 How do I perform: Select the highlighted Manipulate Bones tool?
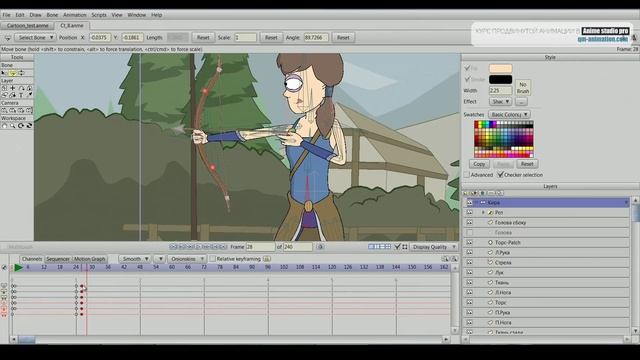(x=13, y=73)
